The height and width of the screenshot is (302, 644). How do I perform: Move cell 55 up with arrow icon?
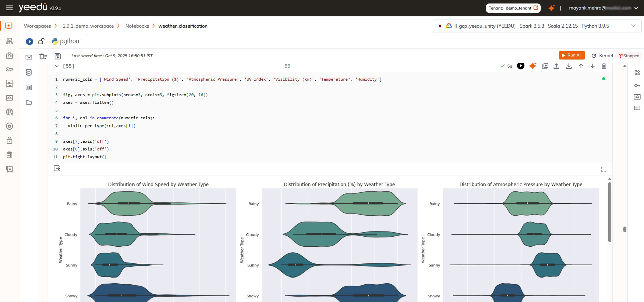coord(581,66)
